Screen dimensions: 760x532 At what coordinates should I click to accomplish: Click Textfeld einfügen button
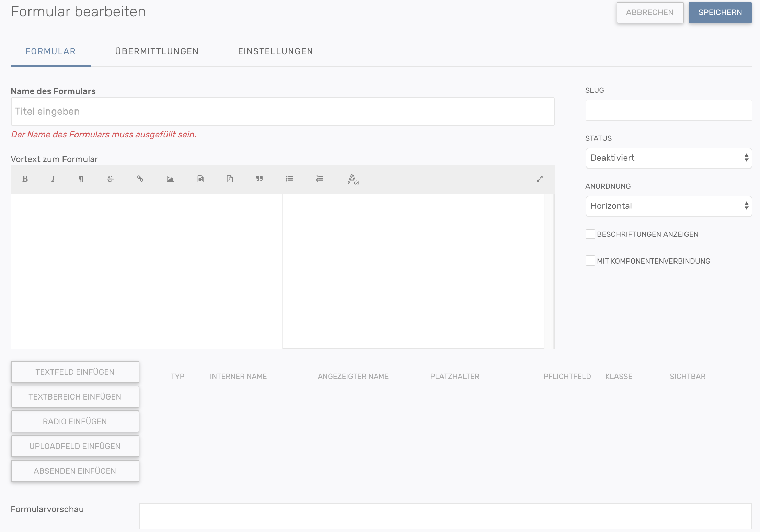pyautogui.click(x=75, y=372)
